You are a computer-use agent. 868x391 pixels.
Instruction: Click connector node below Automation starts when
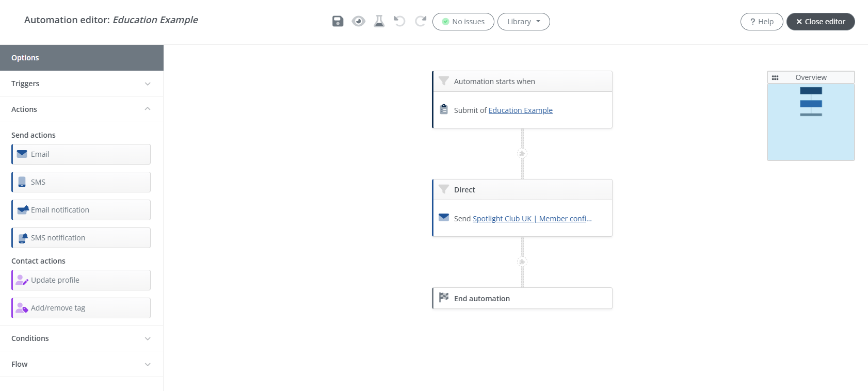(x=522, y=153)
